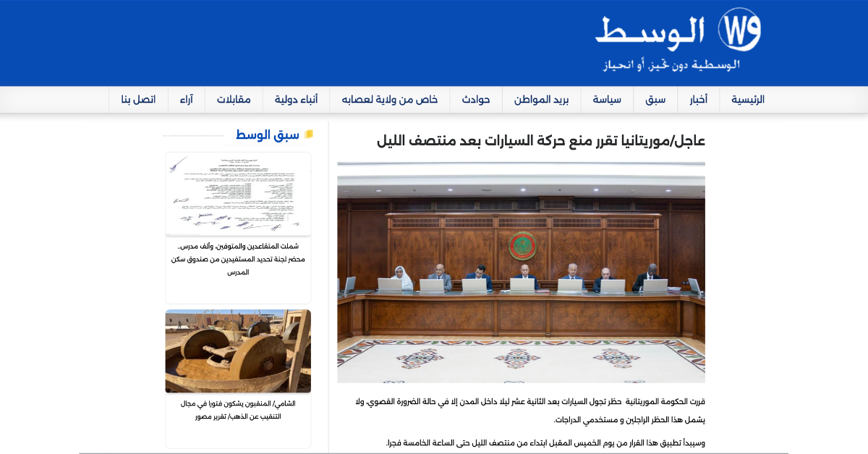Open the صندوق سكن المدرس article link
Screen dimensions: 868x454
[x=238, y=259]
